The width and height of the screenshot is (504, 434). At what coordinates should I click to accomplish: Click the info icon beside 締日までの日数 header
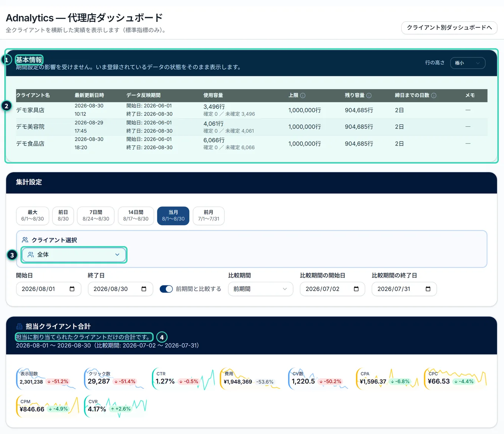click(x=434, y=96)
